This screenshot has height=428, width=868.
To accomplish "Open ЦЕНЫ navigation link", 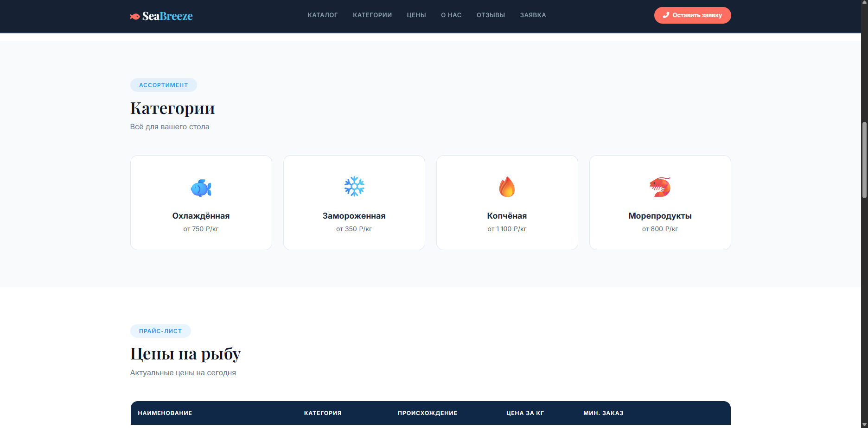I will pos(416,15).
